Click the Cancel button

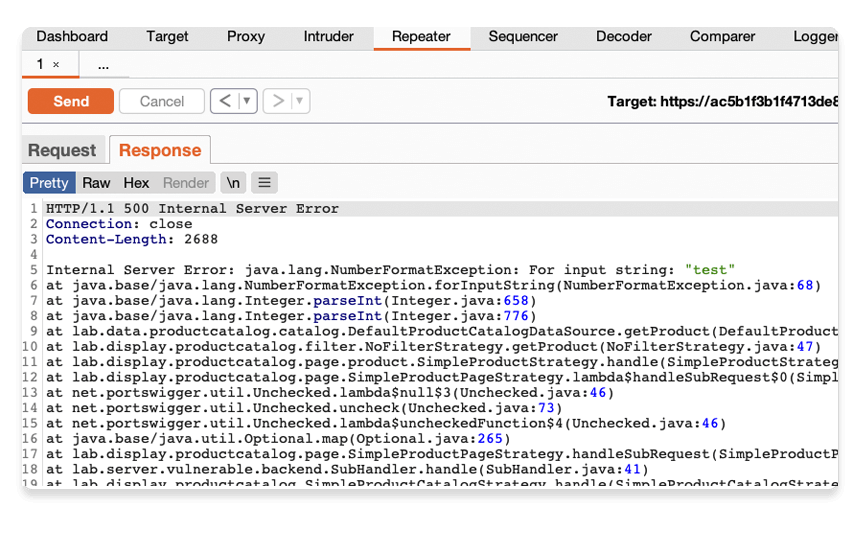tap(162, 101)
